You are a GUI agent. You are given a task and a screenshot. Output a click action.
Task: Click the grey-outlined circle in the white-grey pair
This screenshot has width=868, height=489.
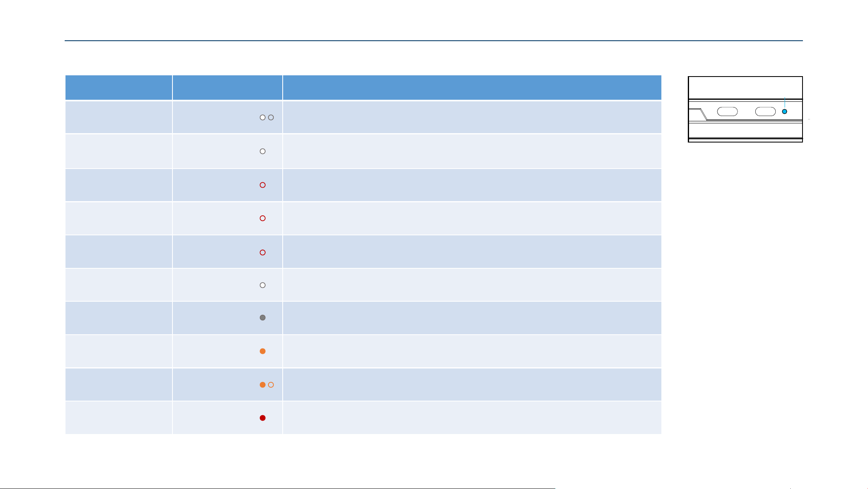(271, 117)
